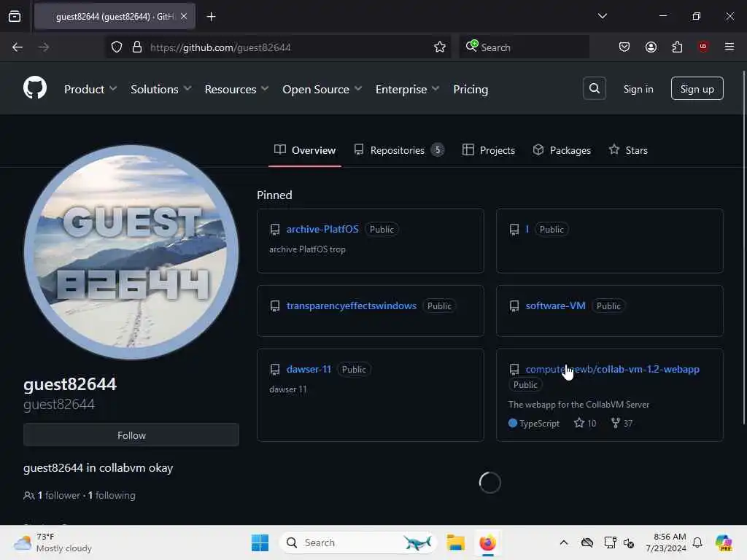
Task: Open the software-VM repository link
Action: (x=555, y=306)
